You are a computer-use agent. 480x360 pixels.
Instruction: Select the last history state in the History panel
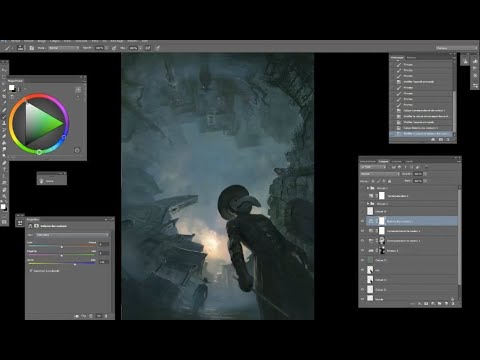coord(422,134)
